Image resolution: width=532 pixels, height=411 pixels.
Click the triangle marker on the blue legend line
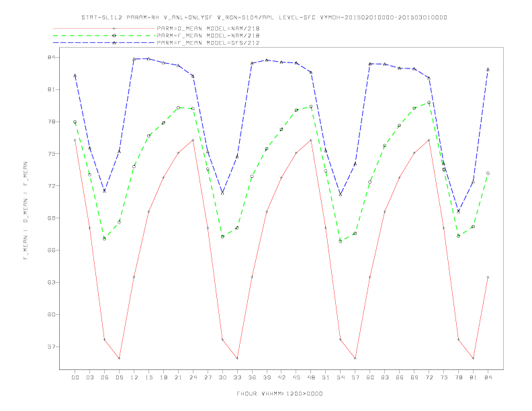[114, 43]
